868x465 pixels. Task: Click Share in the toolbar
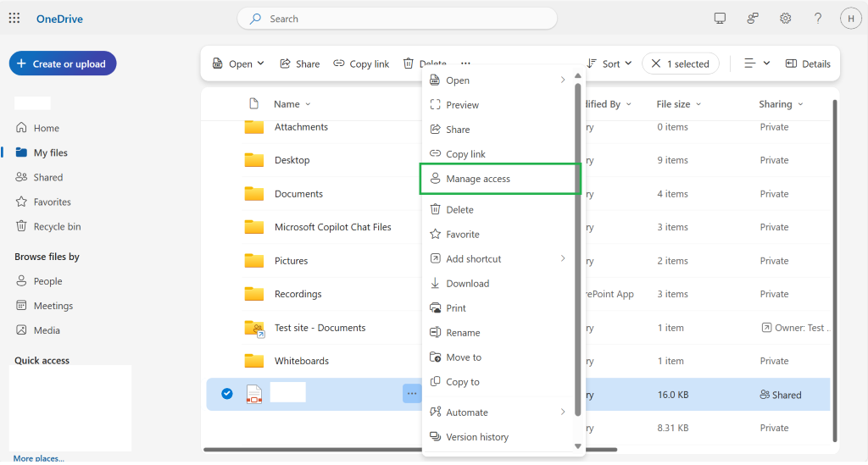(300, 64)
